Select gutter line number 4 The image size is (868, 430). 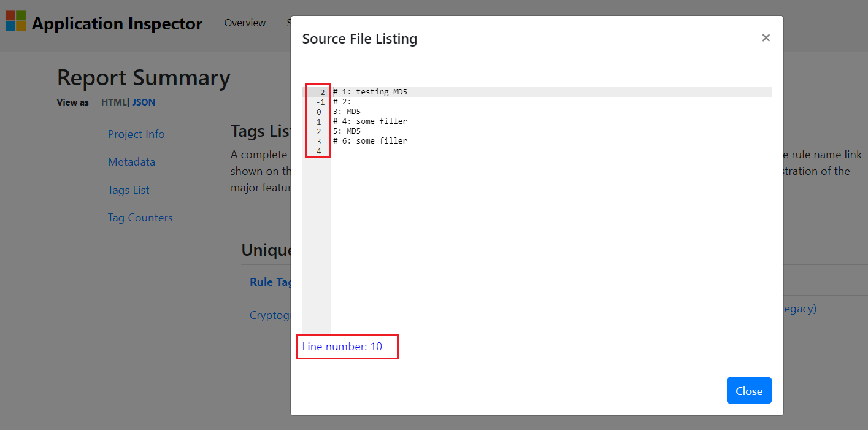point(318,151)
